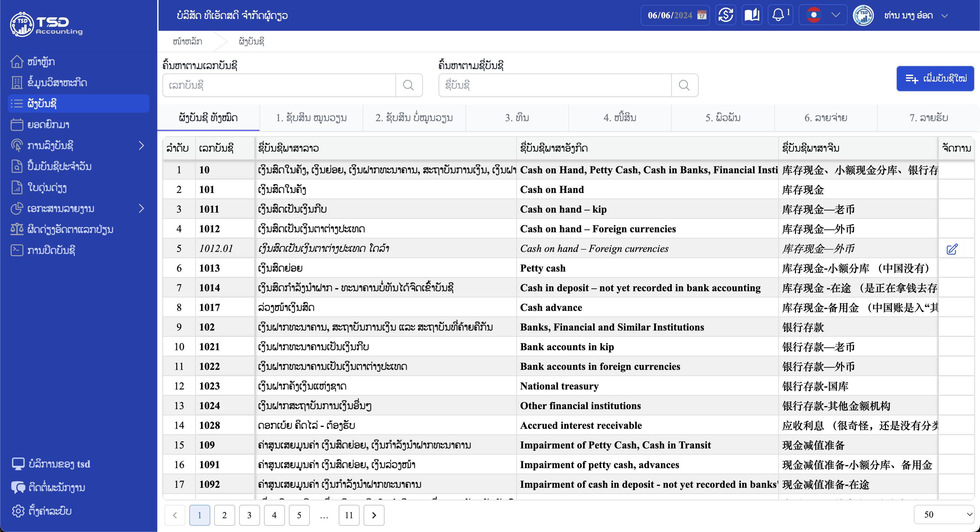Go to page 2
The image size is (980, 532).
[x=224, y=515]
